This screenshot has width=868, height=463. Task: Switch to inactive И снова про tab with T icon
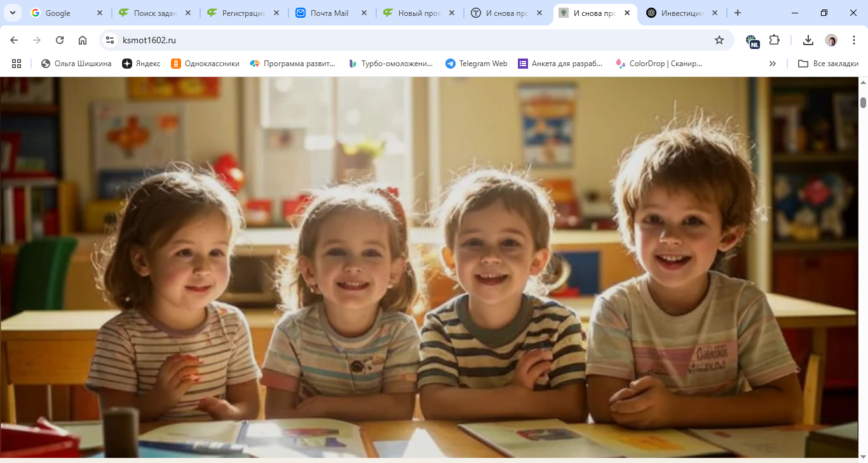click(x=507, y=13)
